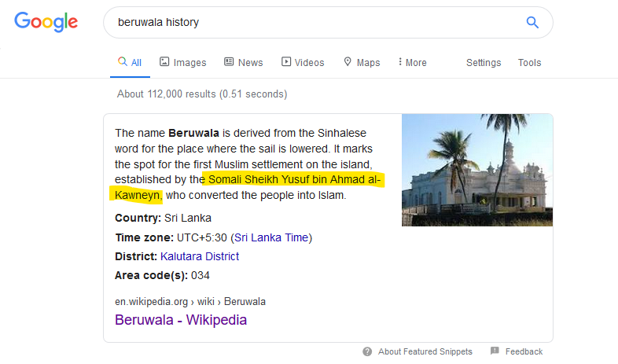618x364 pixels.
Task: Click the blue search magnifier icon
Action: (x=532, y=23)
